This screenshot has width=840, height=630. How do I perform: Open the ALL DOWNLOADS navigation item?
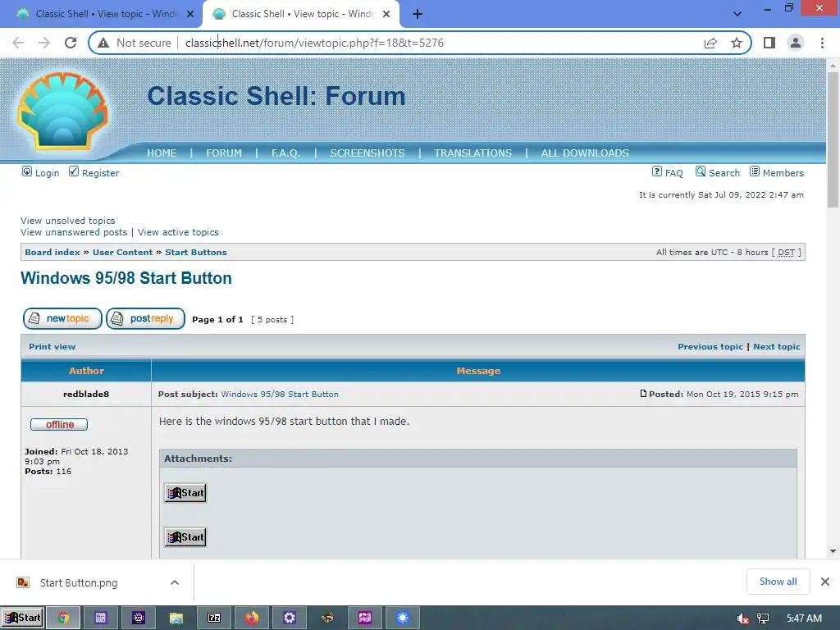pos(585,153)
